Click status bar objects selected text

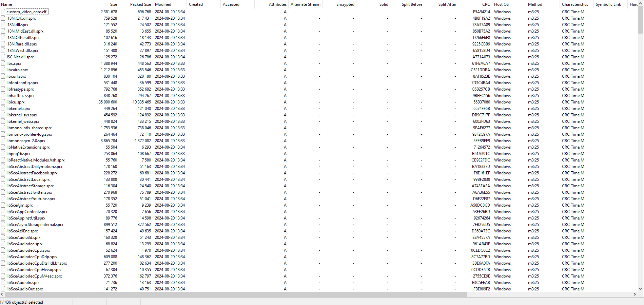pos(22,302)
